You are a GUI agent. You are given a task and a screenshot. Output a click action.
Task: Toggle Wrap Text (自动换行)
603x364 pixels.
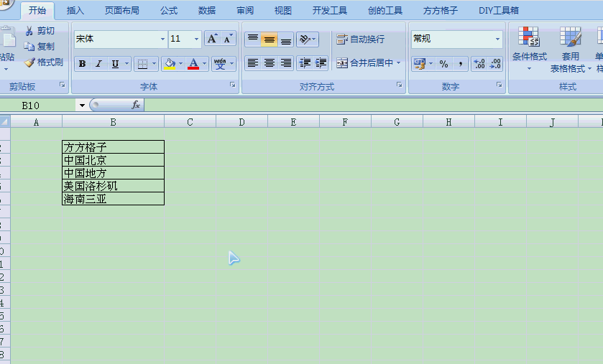coord(360,39)
